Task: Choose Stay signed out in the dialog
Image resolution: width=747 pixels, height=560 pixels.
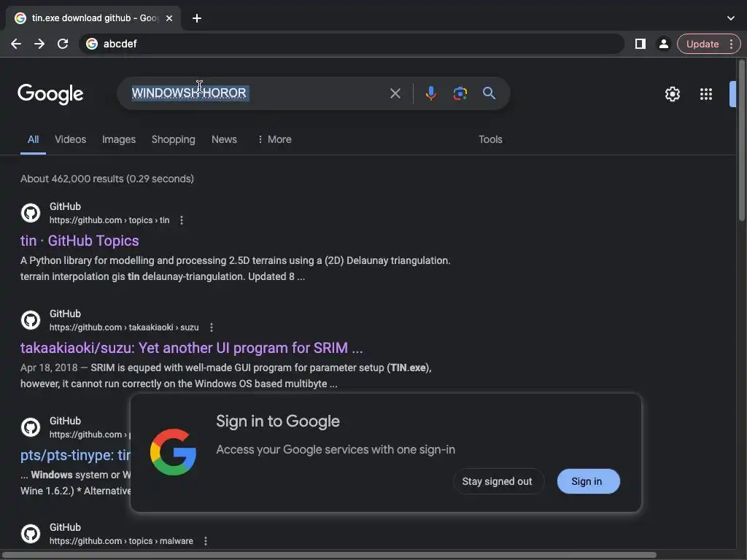Action: (497, 481)
